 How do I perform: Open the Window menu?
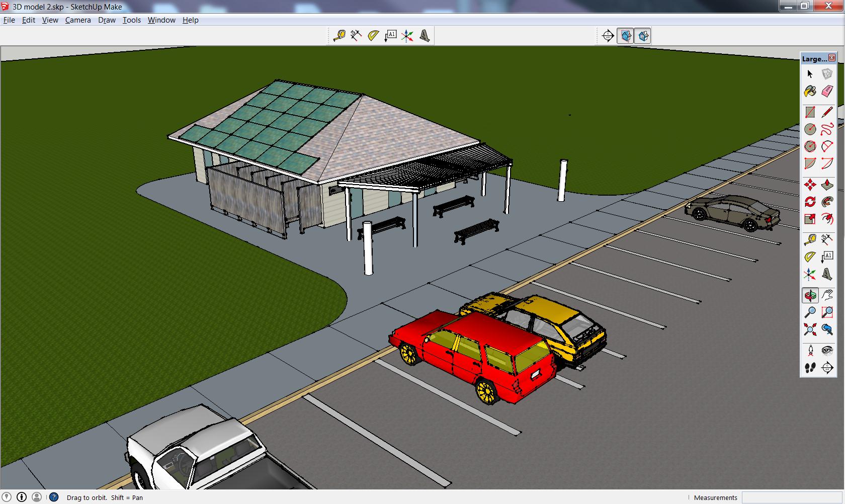161,20
